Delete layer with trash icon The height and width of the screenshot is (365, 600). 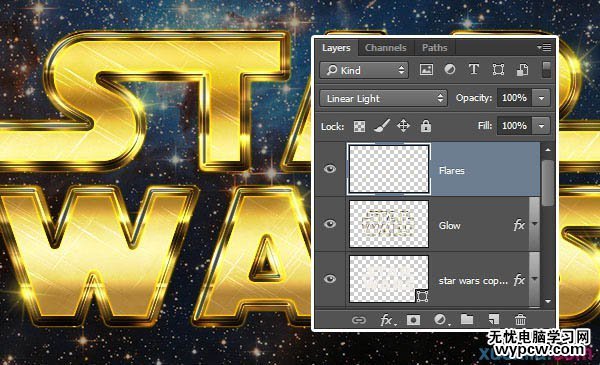click(520, 319)
